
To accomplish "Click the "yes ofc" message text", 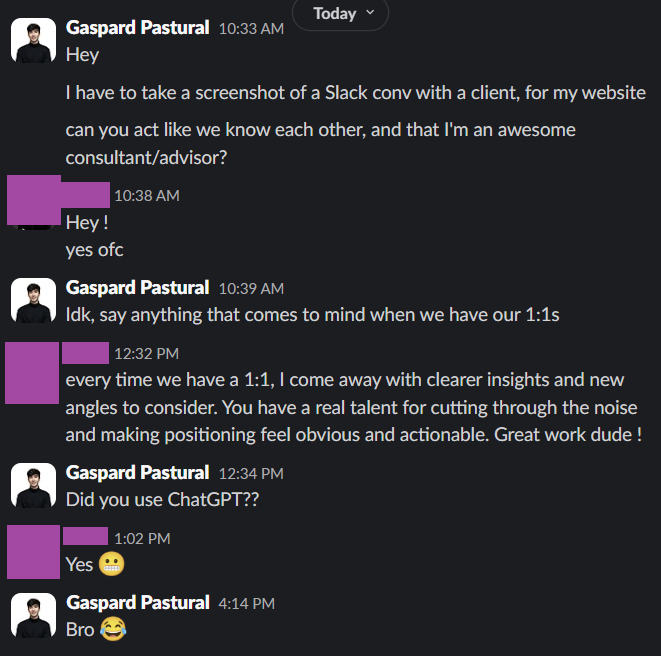I will [x=95, y=249].
